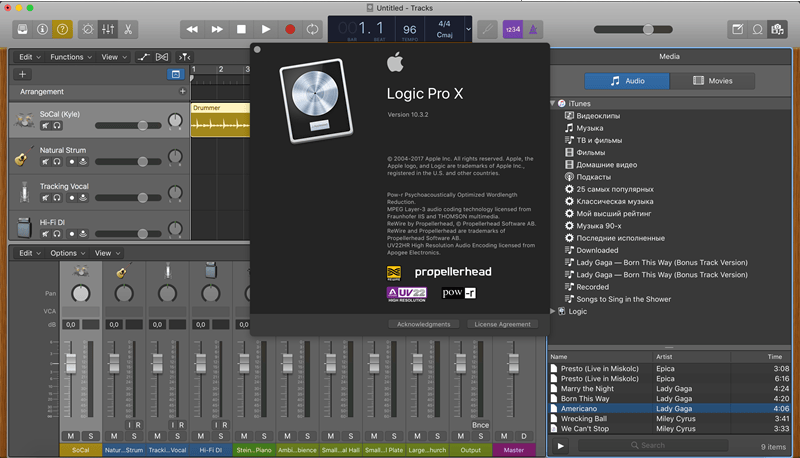Screen dimensions: 800x458
Task: Open the Media Browser icon
Action: 778,30
